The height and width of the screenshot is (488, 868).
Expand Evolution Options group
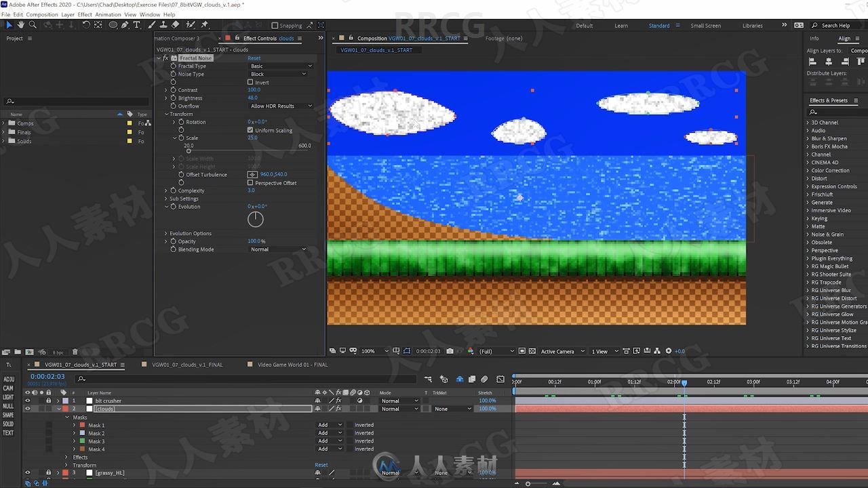165,234
